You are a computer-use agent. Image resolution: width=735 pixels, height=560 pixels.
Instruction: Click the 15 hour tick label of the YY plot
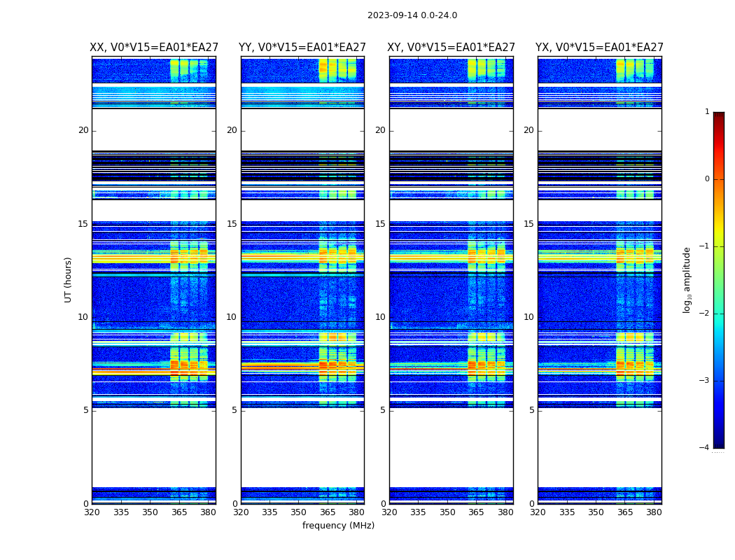point(232,223)
